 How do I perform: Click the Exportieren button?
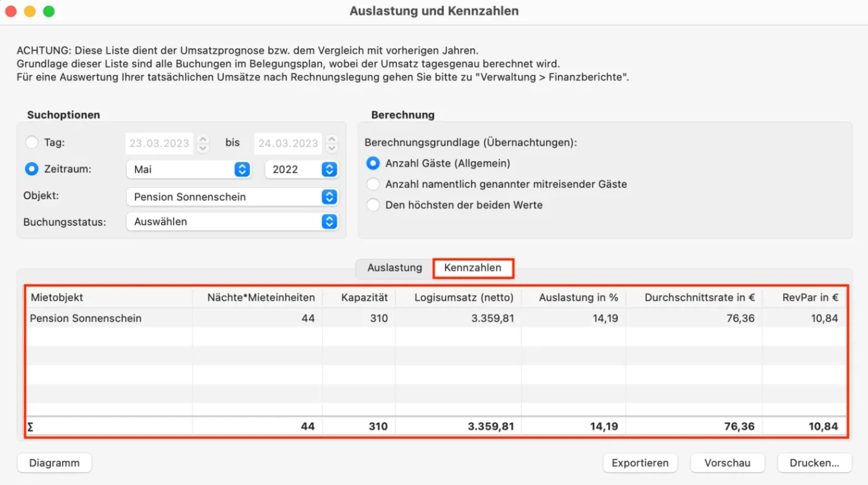pyautogui.click(x=640, y=463)
